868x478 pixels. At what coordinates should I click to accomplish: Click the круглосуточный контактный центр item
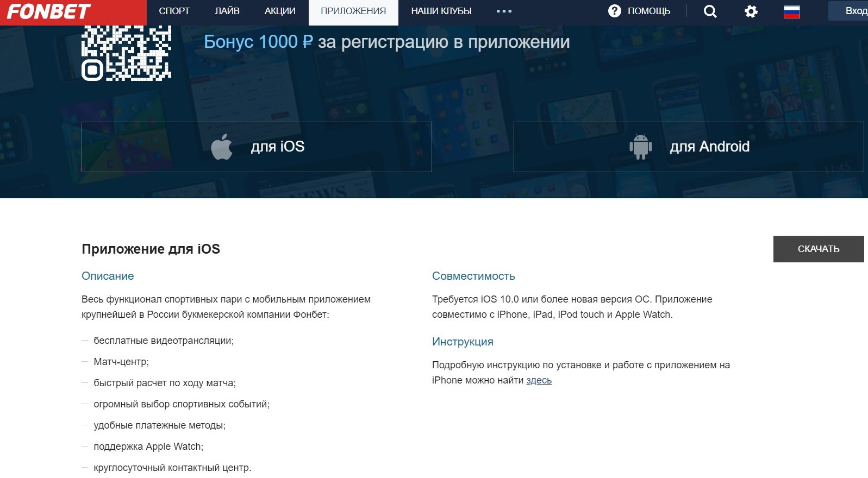pos(172,468)
